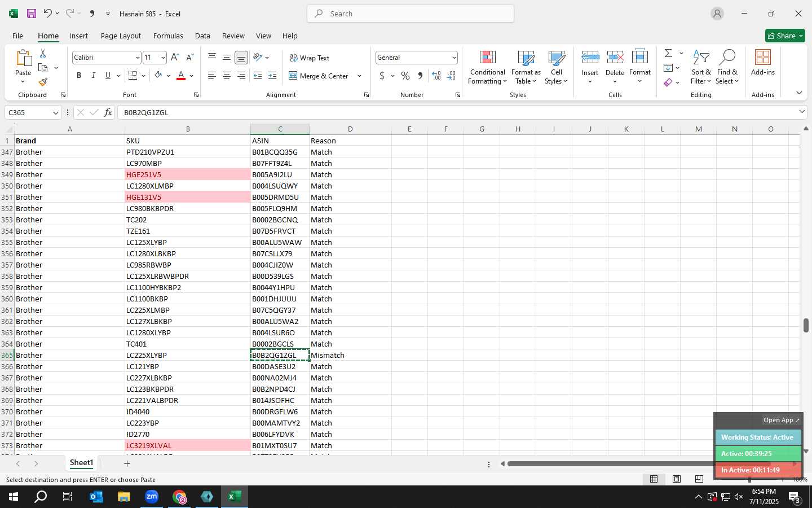Open Format as Table gallery
Image resolution: width=812 pixels, height=508 pixels.
(x=526, y=67)
